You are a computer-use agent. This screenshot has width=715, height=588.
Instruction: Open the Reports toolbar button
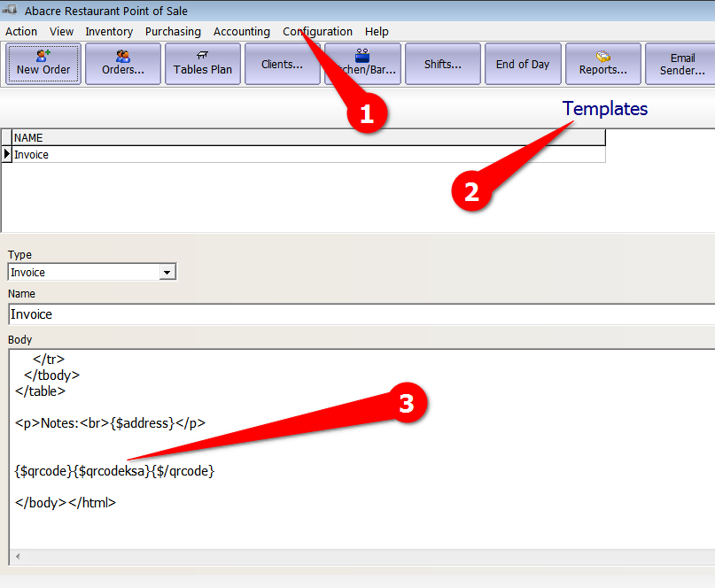602,64
